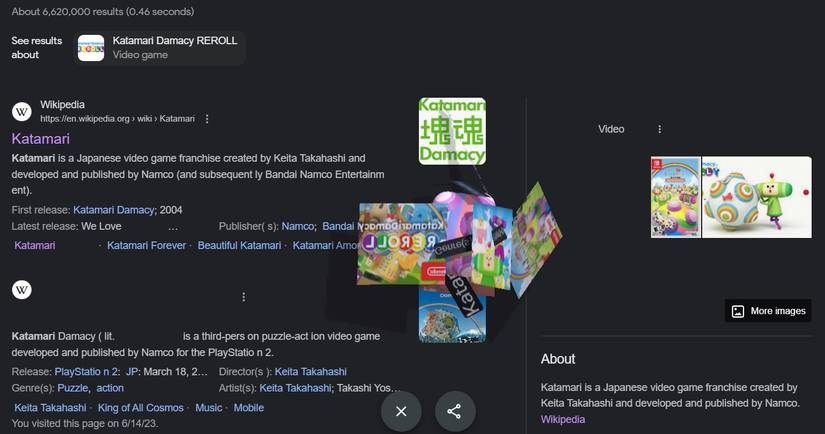Open the Keita Takahashi artist link

coord(295,388)
